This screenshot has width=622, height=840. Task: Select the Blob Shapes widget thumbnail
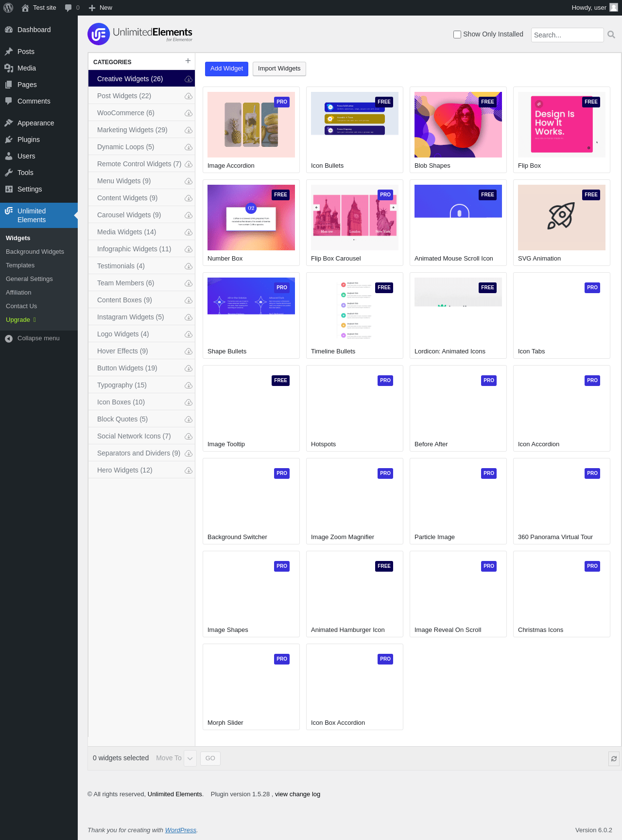[x=458, y=124]
